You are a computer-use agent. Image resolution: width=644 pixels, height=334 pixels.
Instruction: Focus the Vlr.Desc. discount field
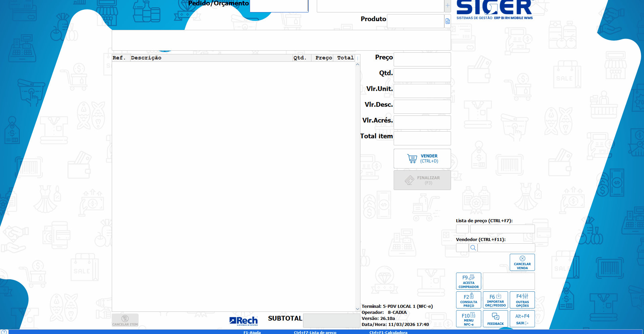(422, 107)
